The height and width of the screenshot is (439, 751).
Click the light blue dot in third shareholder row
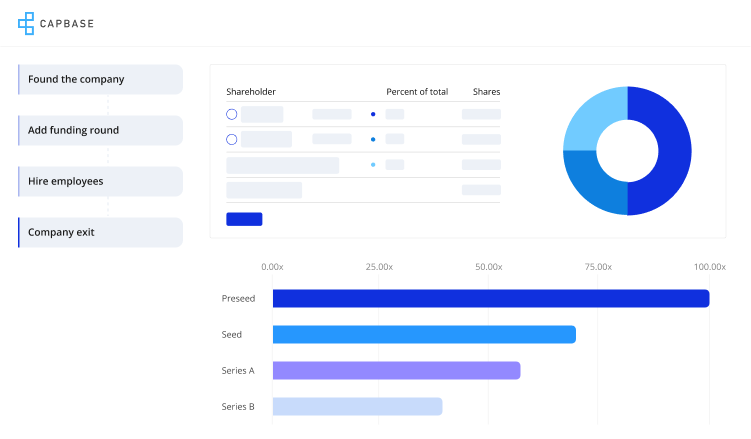(x=373, y=165)
